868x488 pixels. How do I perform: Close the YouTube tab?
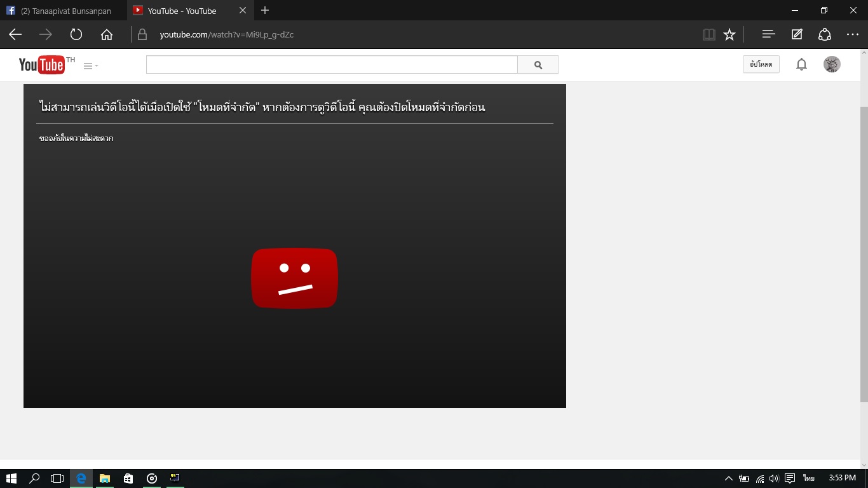(242, 11)
